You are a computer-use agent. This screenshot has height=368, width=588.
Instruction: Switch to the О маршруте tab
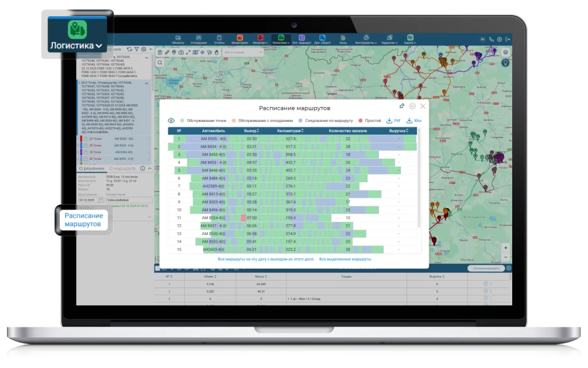(124, 168)
